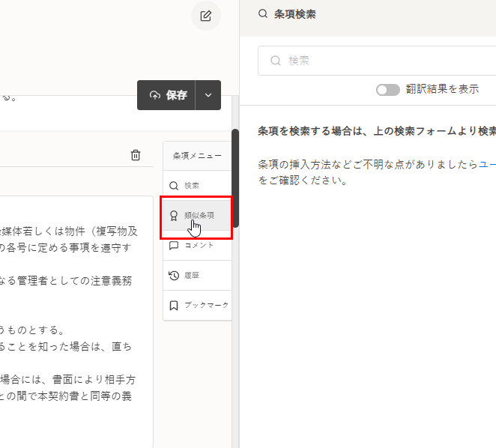
Task: Click the pencil edit icon at top
Action: (x=206, y=16)
